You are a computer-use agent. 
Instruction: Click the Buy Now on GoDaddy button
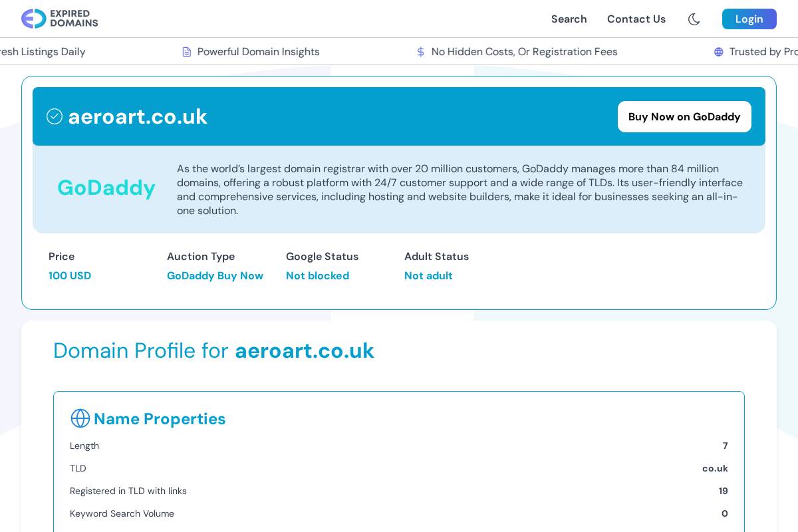(684, 116)
